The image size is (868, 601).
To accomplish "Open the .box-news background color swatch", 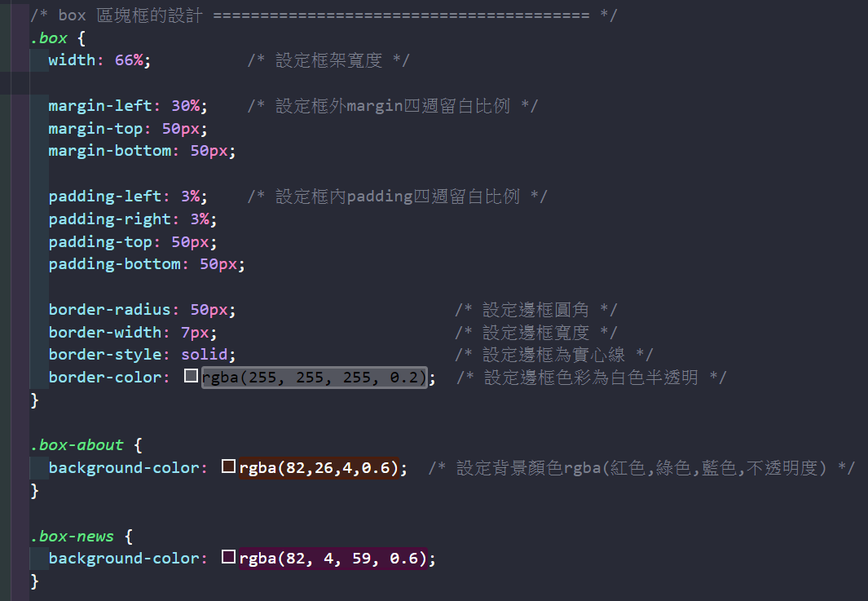I will [x=229, y=558].
